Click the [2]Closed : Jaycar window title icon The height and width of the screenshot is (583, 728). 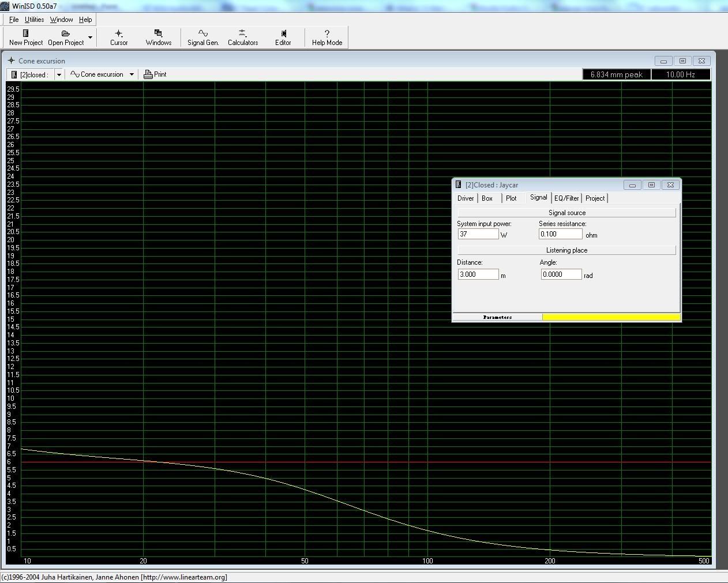(459, 185)
